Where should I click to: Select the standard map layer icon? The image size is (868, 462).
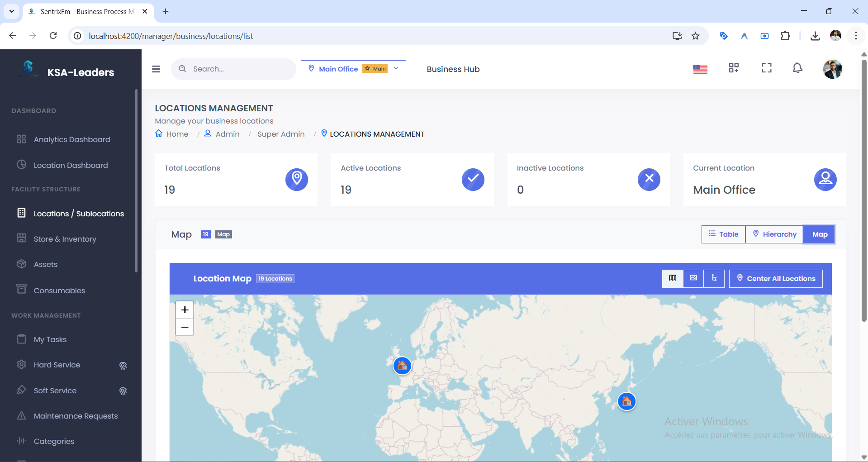[x=673, y=278]
